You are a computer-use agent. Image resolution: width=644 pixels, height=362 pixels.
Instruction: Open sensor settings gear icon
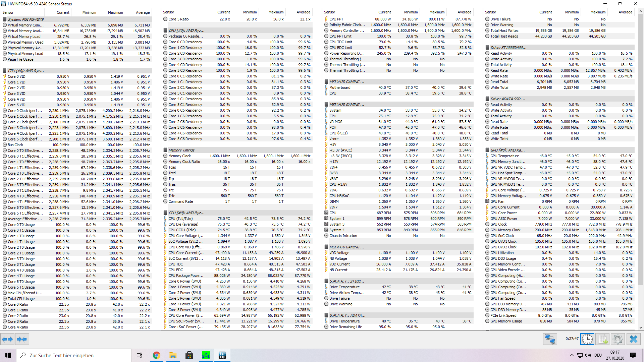click(x=618, y=339)
